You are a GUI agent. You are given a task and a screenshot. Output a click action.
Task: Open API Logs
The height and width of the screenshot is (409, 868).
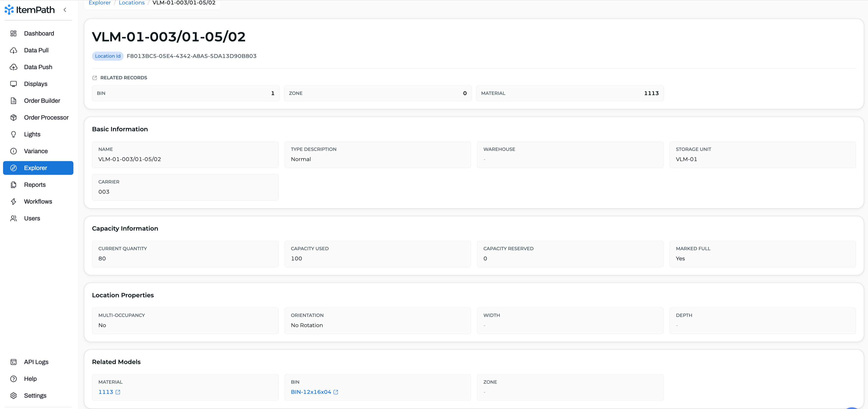point(38,362)
